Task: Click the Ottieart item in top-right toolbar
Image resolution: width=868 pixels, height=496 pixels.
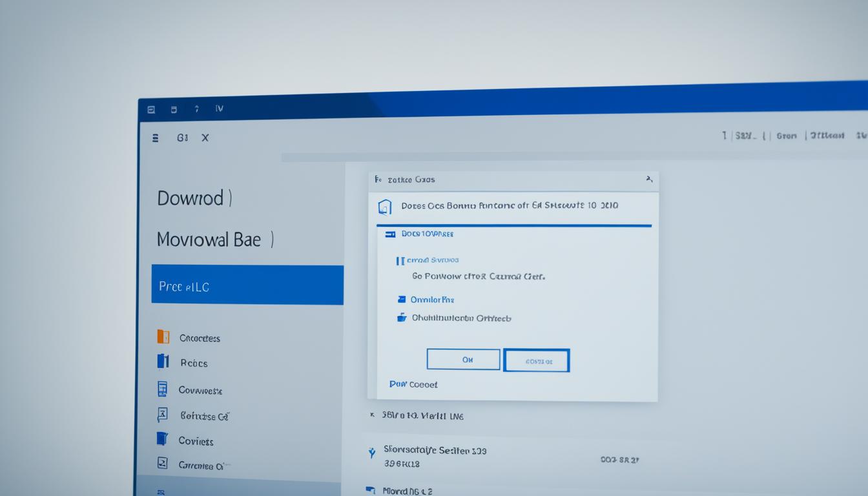Action: 827,136
